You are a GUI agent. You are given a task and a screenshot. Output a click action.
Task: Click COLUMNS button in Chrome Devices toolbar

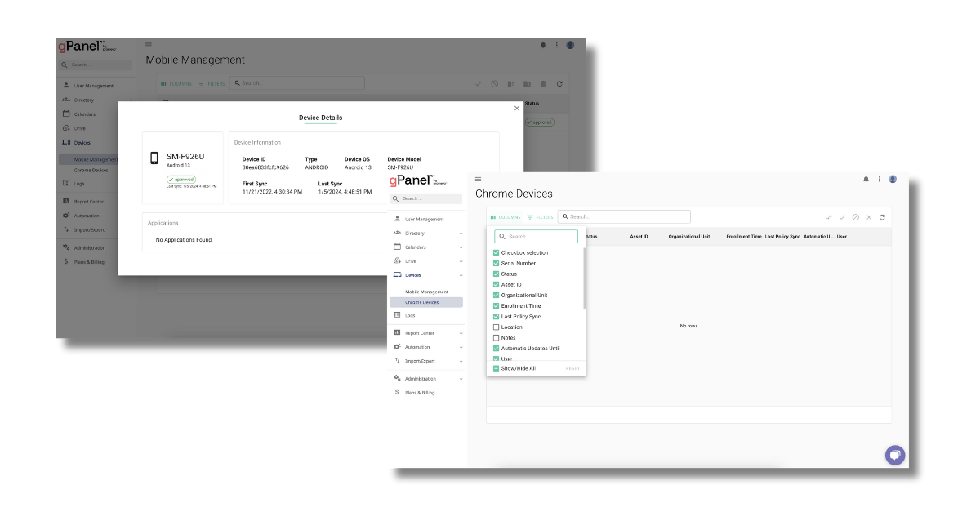click(x=505, y=217)
